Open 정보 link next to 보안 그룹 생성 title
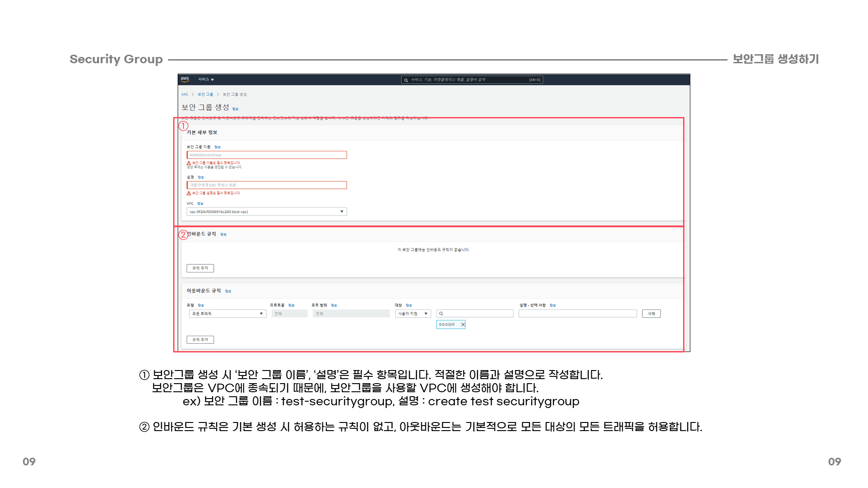This screenshot has width=868, height=488. [x=235, y=109]
